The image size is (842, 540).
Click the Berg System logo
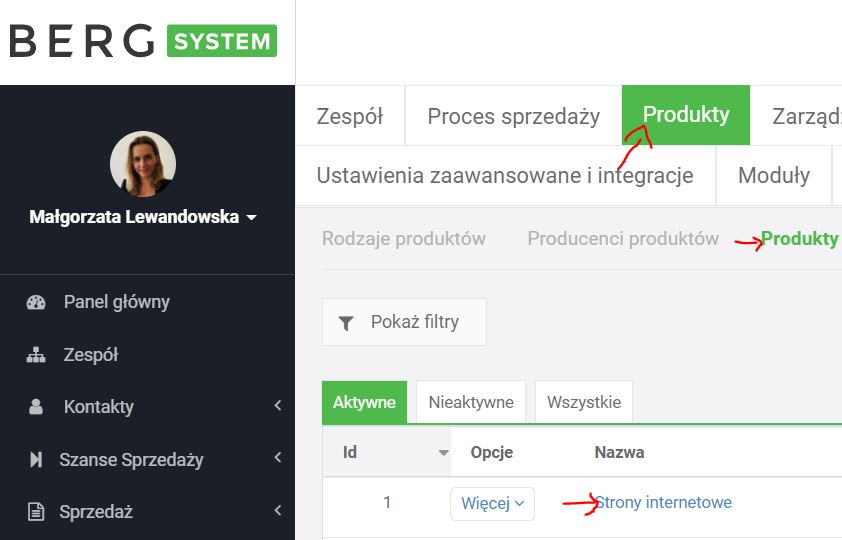point(142,42)
